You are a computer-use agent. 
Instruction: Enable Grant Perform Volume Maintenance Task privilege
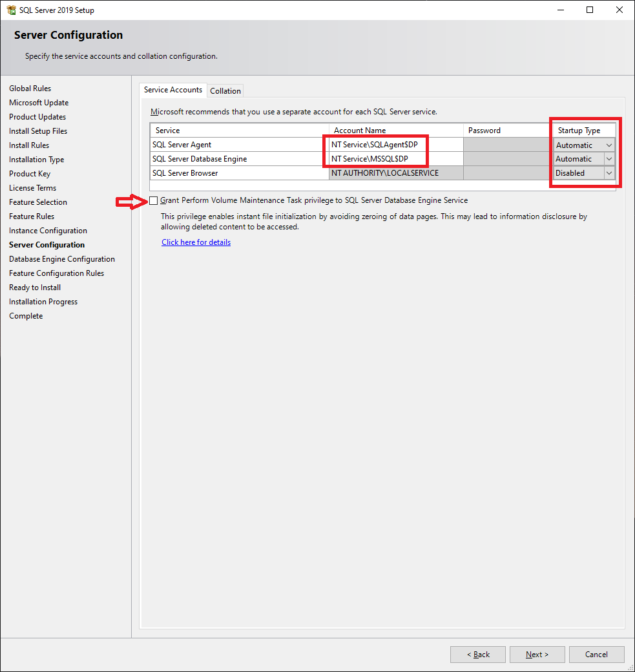click(x=153, y=200)
